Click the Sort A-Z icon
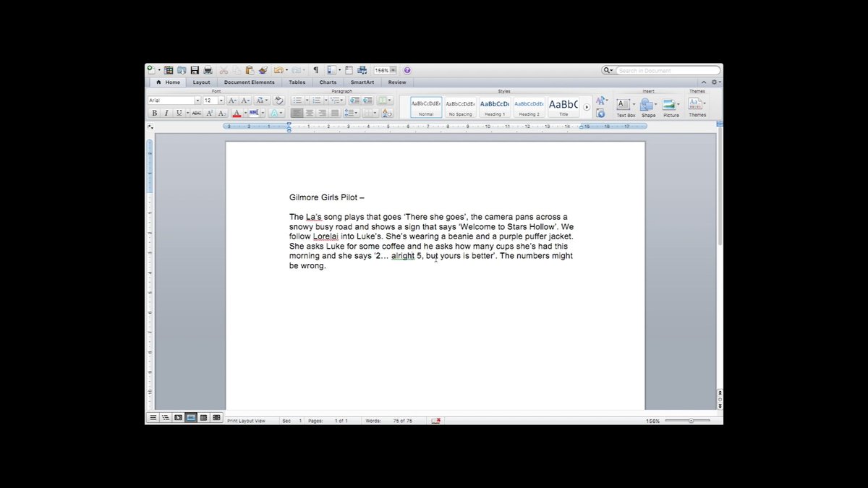868x488 pixels. [386, 113]
